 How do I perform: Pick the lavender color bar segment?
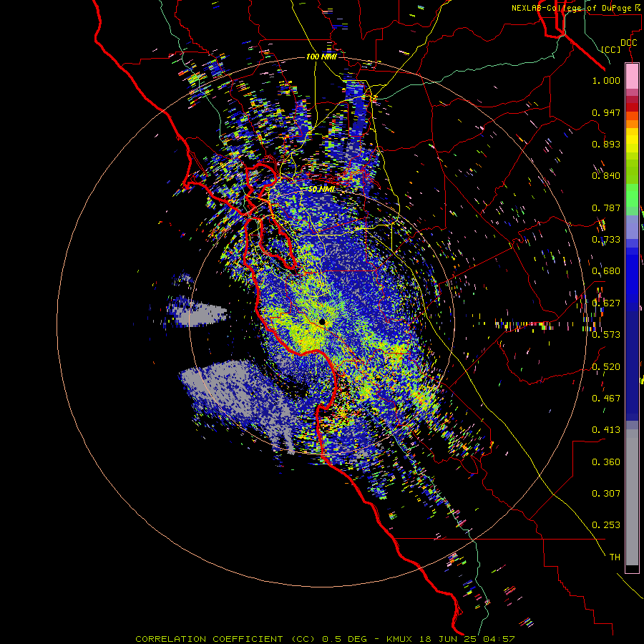(x=632, y=227)
